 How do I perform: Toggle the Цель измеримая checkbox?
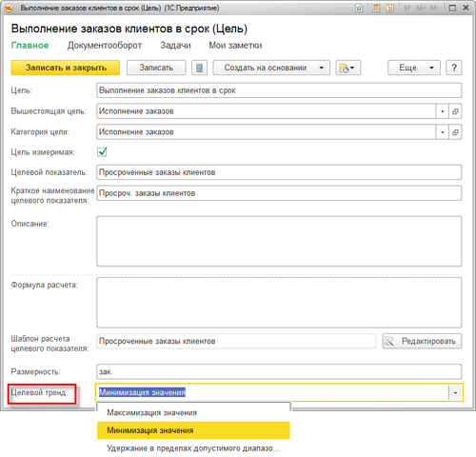[x=102, y=152]
